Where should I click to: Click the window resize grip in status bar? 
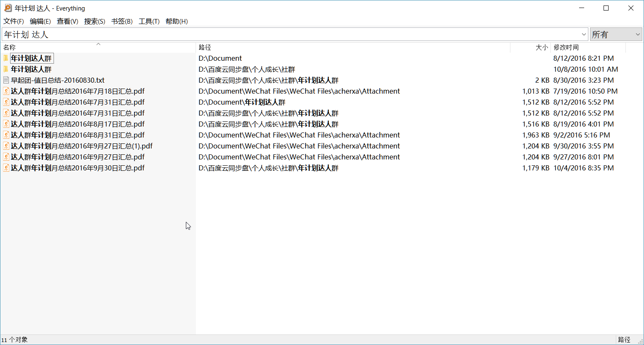640,341
